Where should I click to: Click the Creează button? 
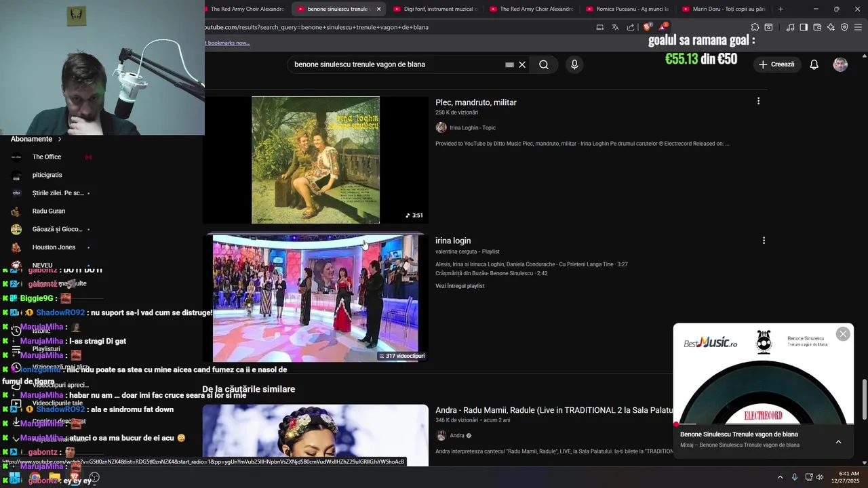click(776, 64)
